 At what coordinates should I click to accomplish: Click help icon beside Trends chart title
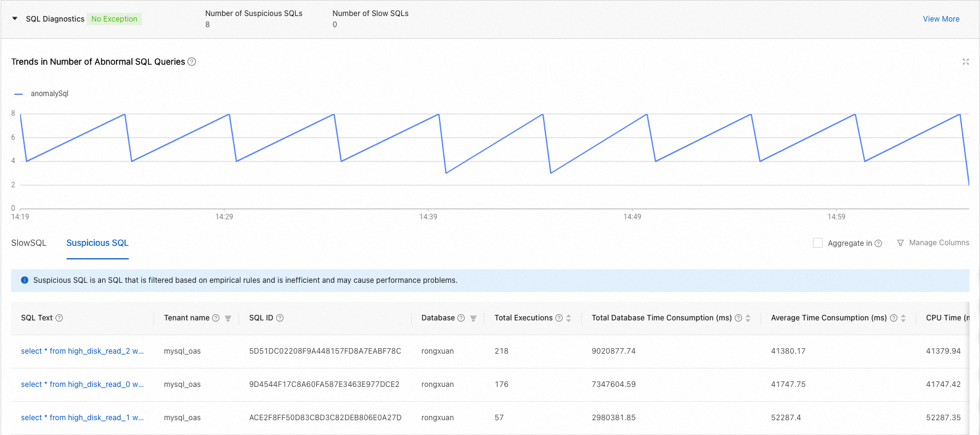[x=192, y=62]
